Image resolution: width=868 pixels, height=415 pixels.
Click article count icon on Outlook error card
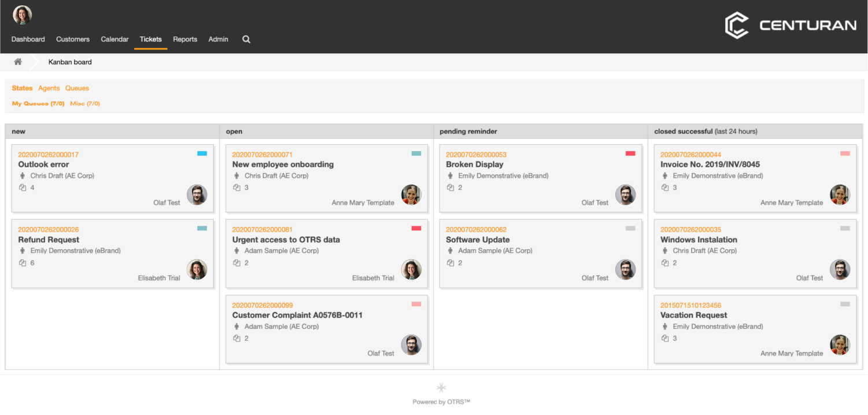pyautogui.click(x=23, y=188)
